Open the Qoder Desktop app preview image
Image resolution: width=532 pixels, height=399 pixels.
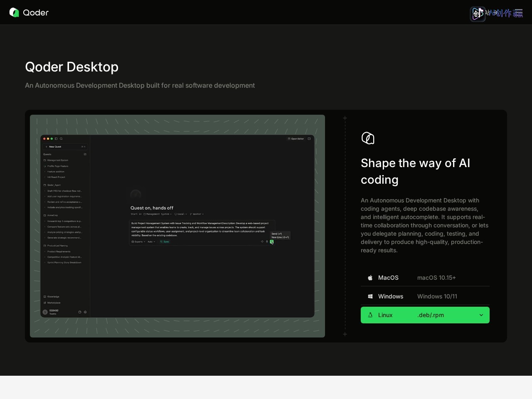177,226
